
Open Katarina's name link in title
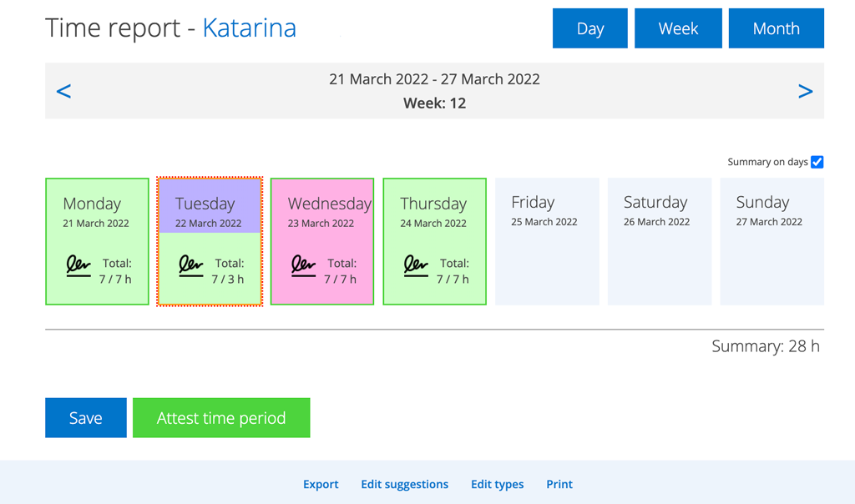tap(249, 28)
